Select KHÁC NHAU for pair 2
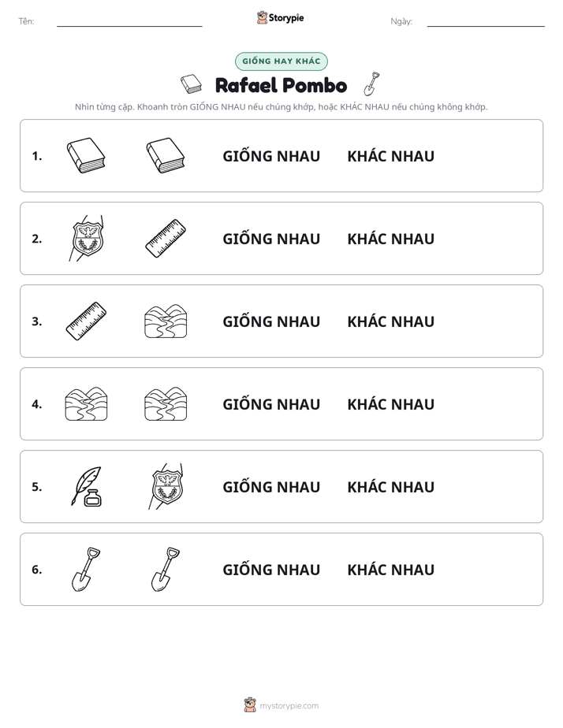This screenshot has height=728, width=563. pyautogui.click(x=390, y=239)
